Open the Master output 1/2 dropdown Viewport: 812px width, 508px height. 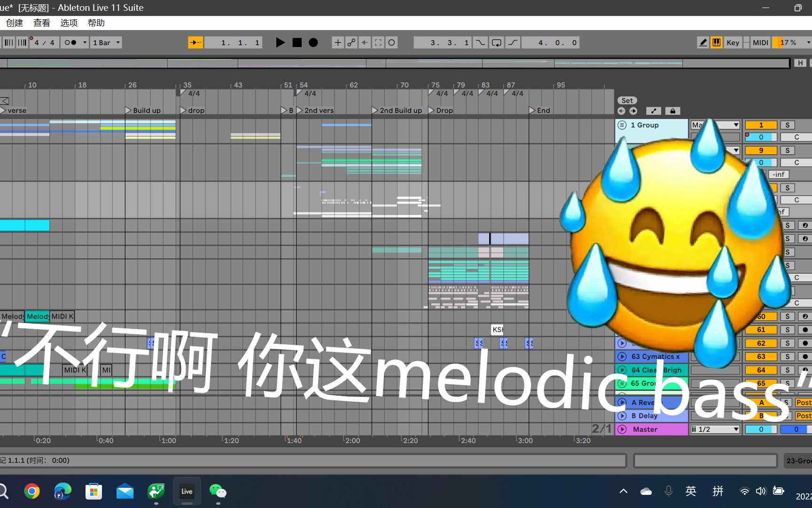(x=715, y=429)
